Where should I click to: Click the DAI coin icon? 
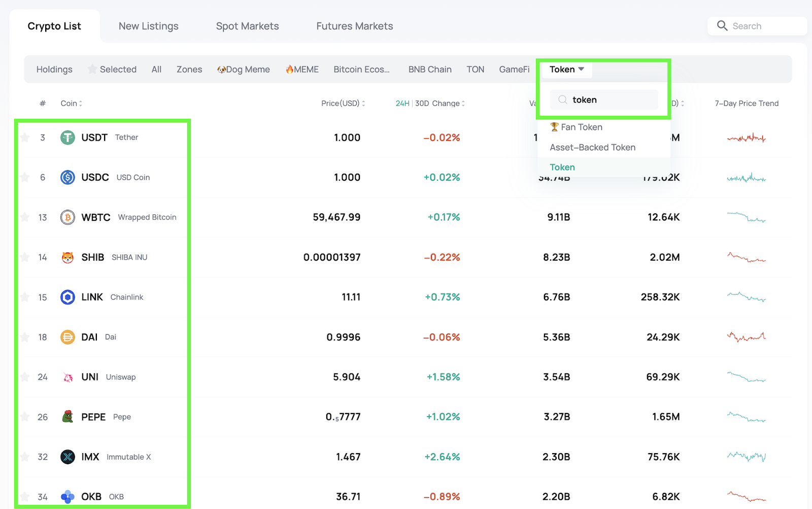(x=67, y=337)
